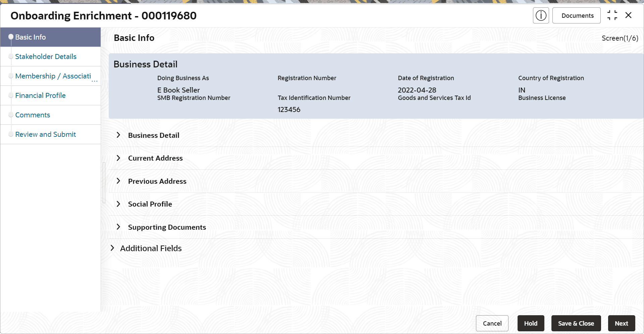Put the application on Hold
Screen dimensions: 644x334
(x=531, y=323)
